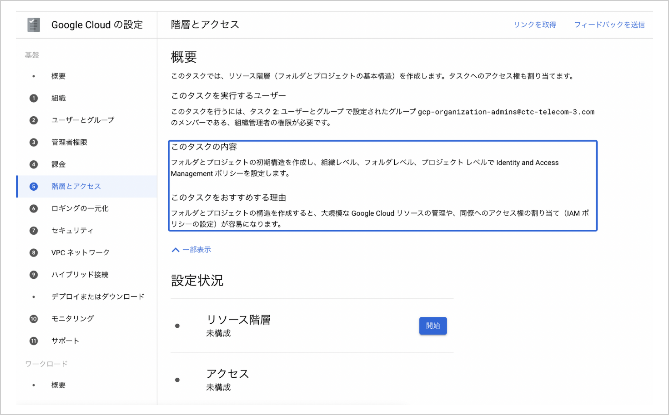This screenshot has width=669, height=415.
Task: Click the Google Cloud setup checklist icon
Action: tap(33, 25)
